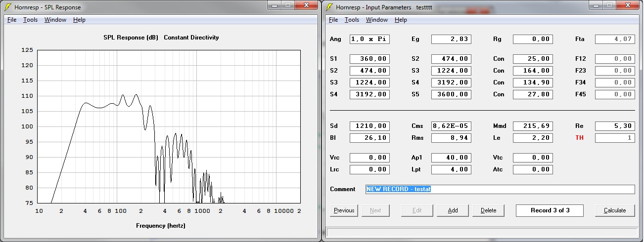This screenshot has width=644, height=242.
Task: Click the left-column S3 field with 1224,00
Action: [369, 82]
